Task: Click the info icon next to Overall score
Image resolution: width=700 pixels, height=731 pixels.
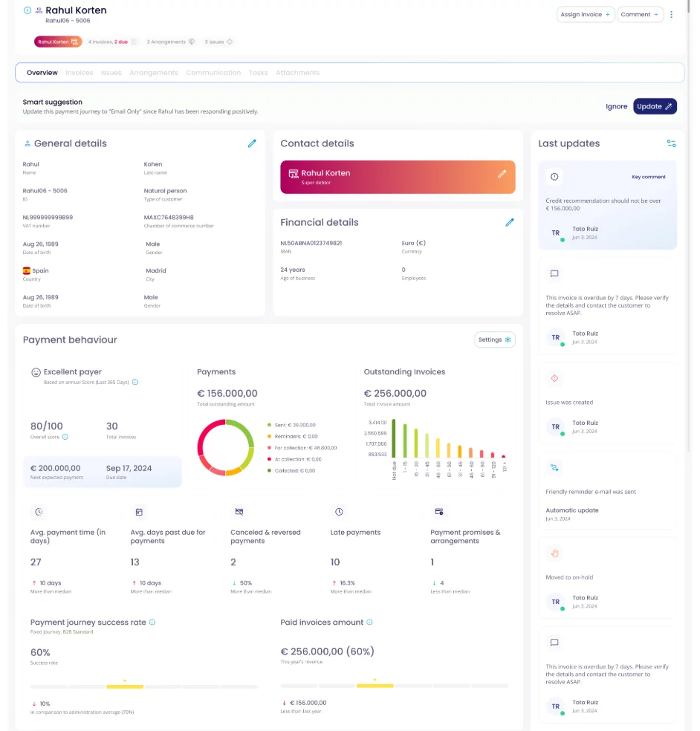Action: pos(65,437)
